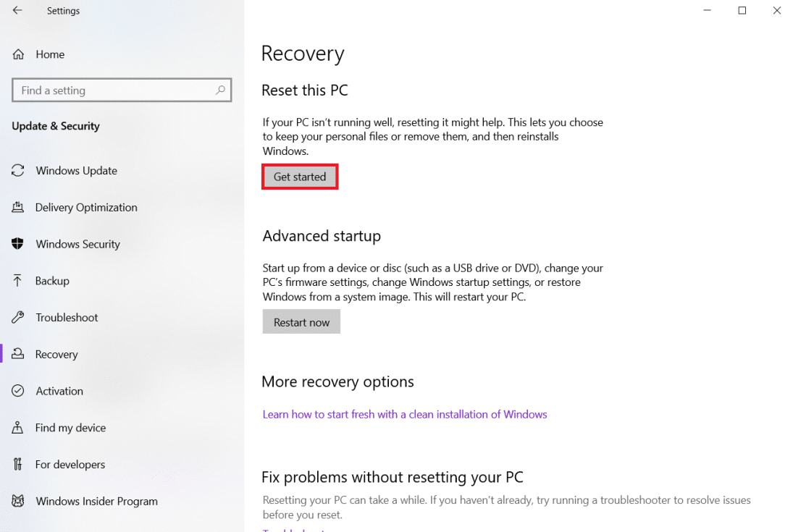Click the Find my device icon
This screenshot has width=793, height=532.
[18, 428]
